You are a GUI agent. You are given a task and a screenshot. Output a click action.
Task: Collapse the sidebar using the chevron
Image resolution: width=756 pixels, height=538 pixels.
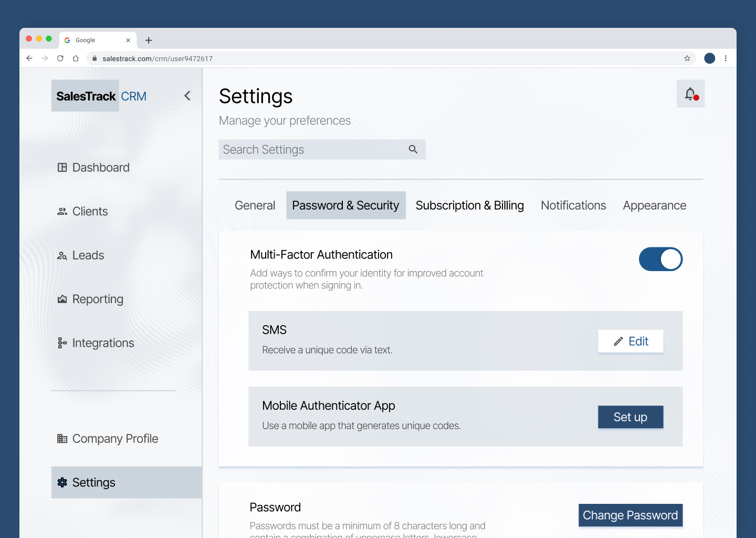pos(187,96)
